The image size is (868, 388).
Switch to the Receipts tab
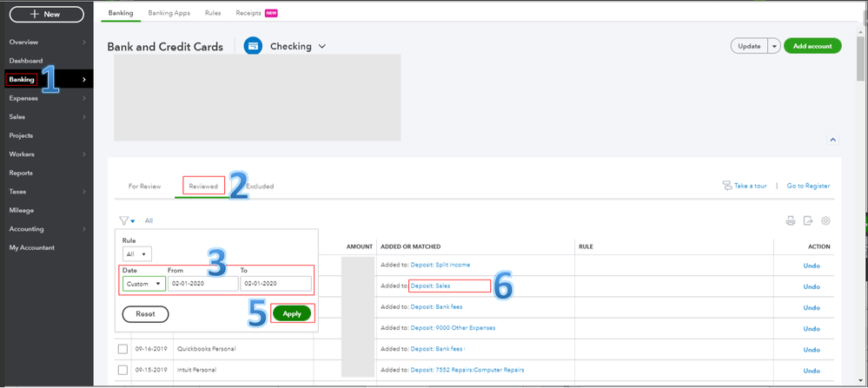coord(248,13)
